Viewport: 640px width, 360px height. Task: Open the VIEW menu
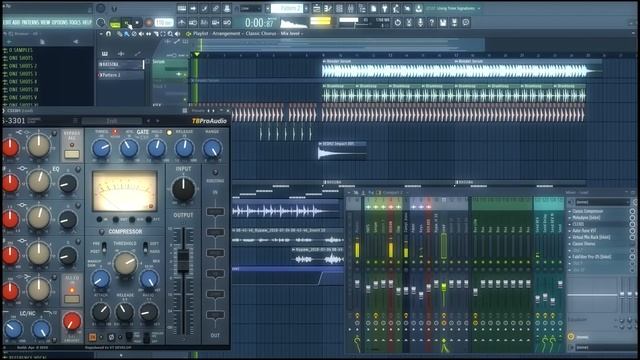coord(44,22)
